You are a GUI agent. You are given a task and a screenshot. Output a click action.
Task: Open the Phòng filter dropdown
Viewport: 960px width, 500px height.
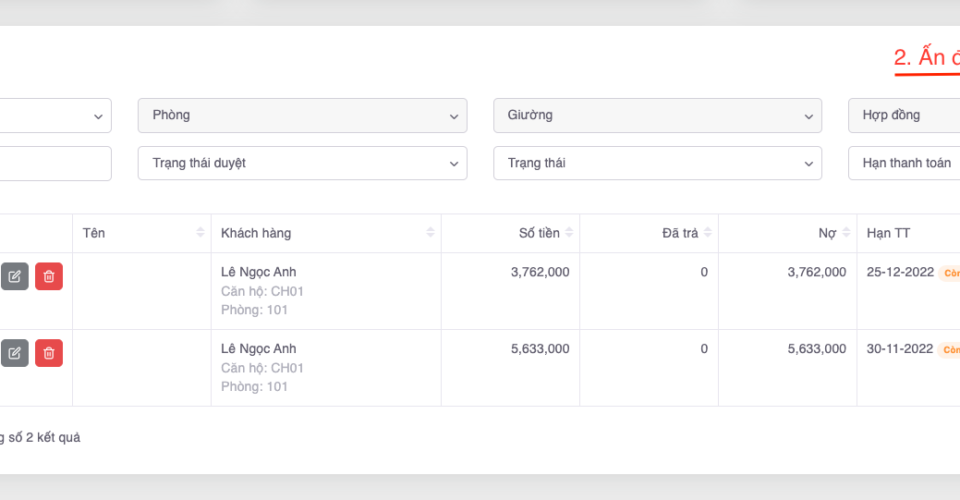(302, 115)
